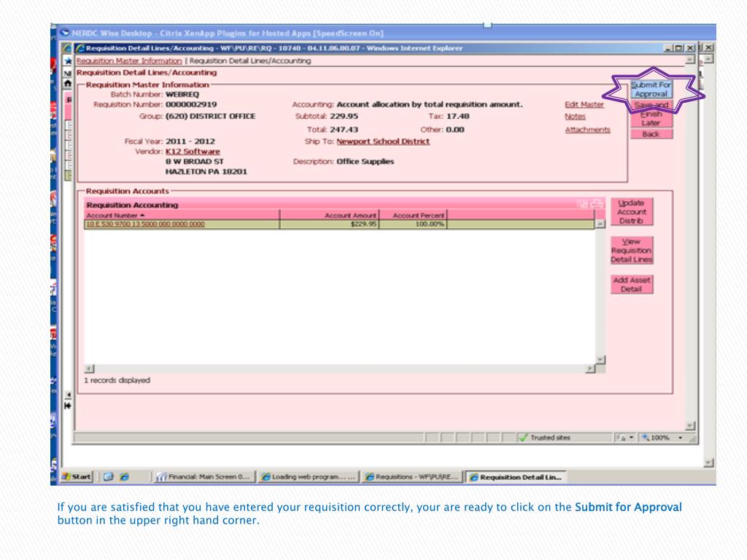Open the Edit Master link

(x=584, y=105)
